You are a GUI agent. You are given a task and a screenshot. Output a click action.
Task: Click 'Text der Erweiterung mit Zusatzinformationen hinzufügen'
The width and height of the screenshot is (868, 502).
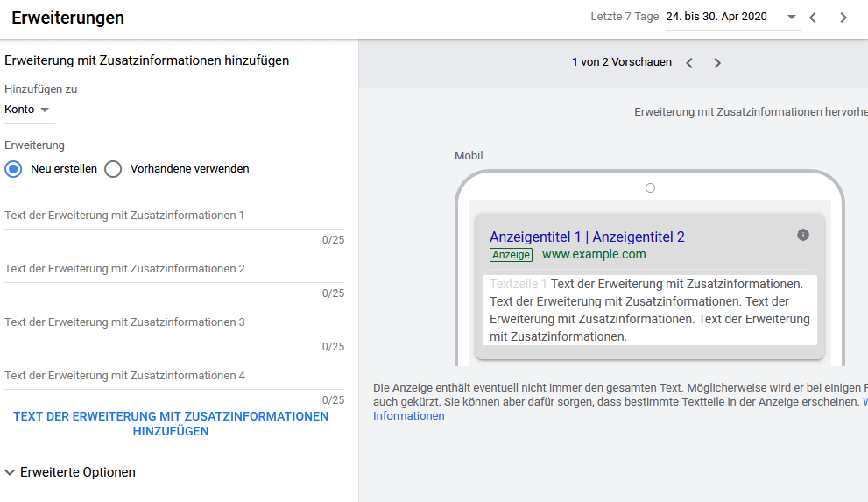(171, 424)
